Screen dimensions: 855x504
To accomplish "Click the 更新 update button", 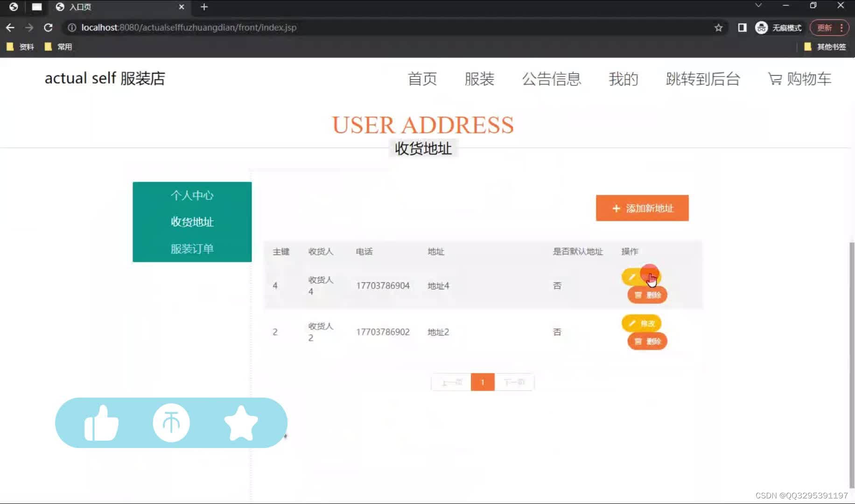I will (830, 28).
